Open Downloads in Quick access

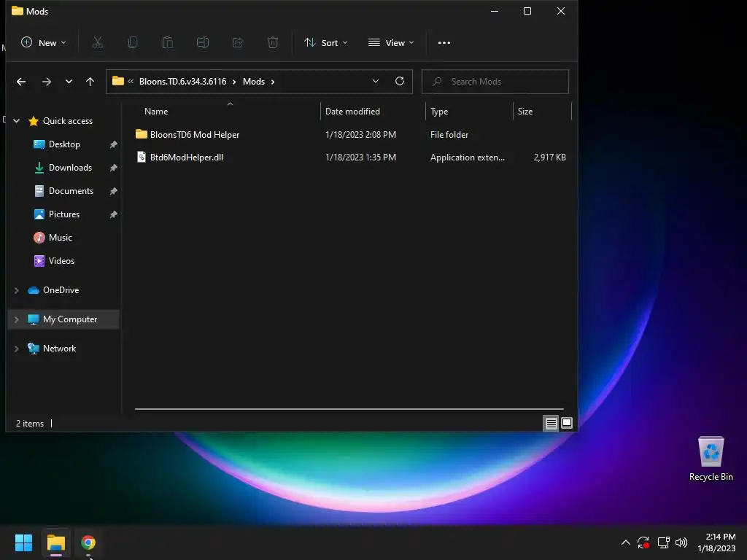[70, 168]
